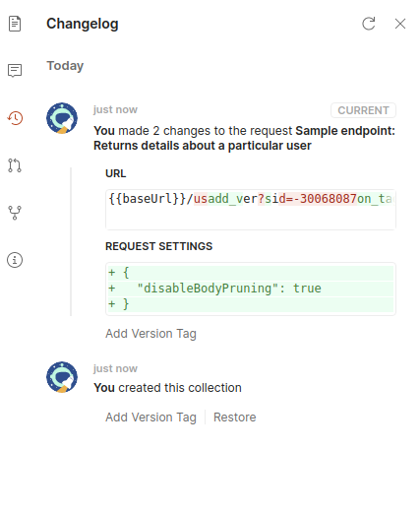Screen dimensions: 420x514
Task: Click the top entry's 'just now' timestamp
Action: coord(115,109)
